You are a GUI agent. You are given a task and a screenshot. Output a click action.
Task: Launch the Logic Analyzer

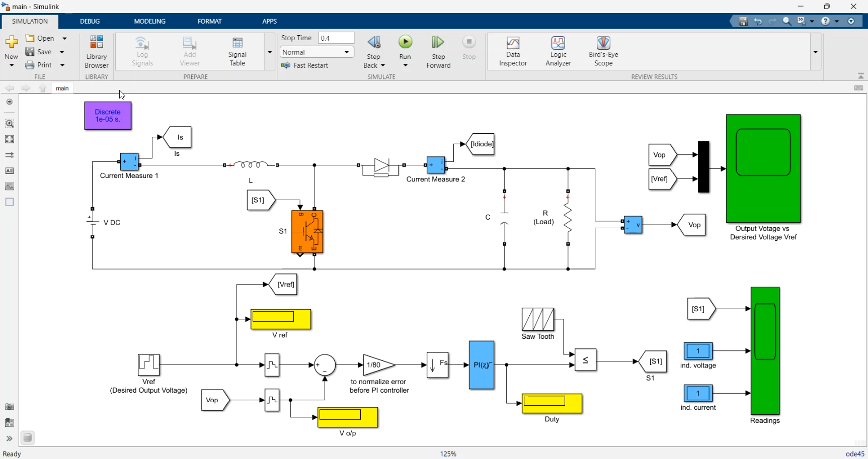pos(558,51)
